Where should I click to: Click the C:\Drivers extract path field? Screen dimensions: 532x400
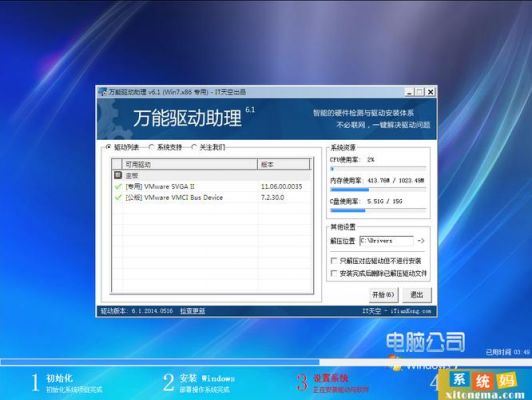(x=386, y=241)
